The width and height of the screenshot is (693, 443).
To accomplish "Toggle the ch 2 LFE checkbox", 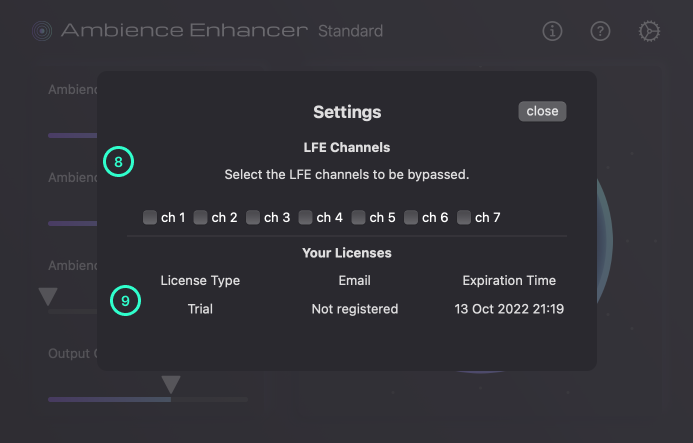I will click(200, 217).
